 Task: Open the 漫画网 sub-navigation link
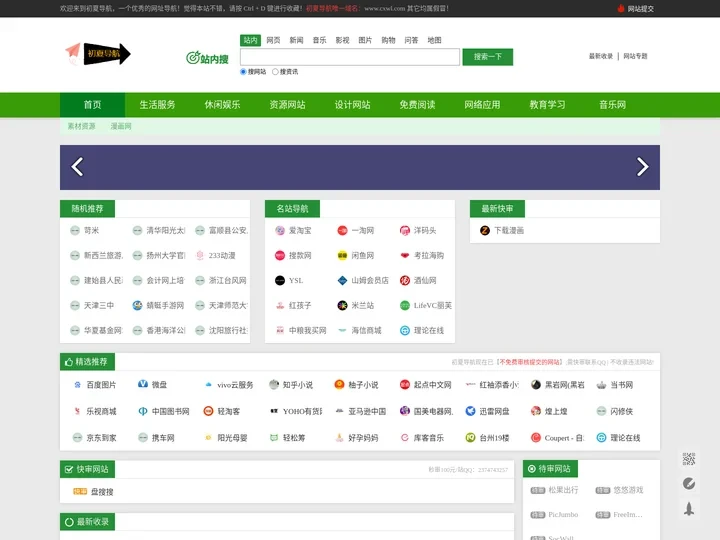pos(121,126)
